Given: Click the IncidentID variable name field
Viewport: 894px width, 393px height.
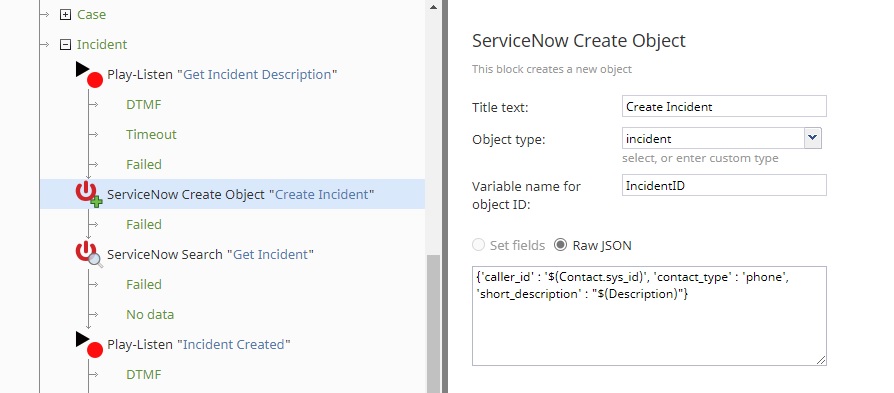Looking at the screenshot, I should coord(724,185).
